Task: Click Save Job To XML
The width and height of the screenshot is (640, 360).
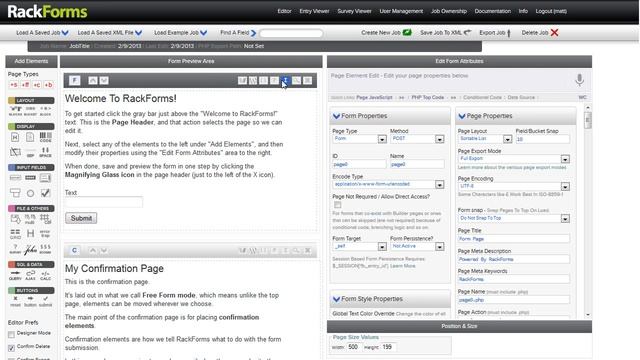Action: (445, 33)
